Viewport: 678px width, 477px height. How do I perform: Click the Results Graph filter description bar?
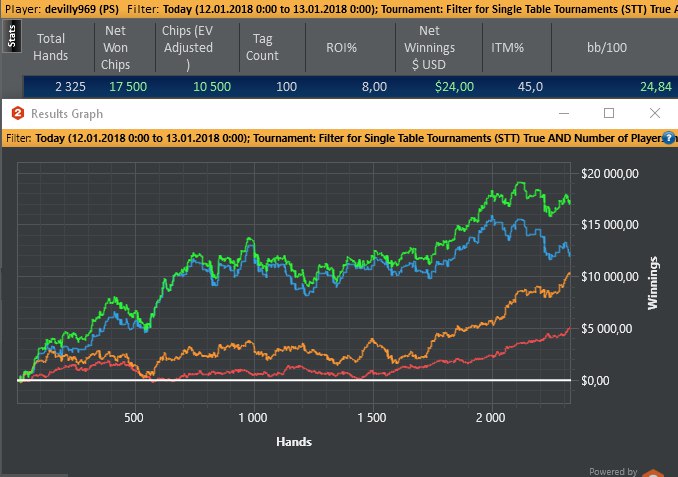click(x=339, y=138)
